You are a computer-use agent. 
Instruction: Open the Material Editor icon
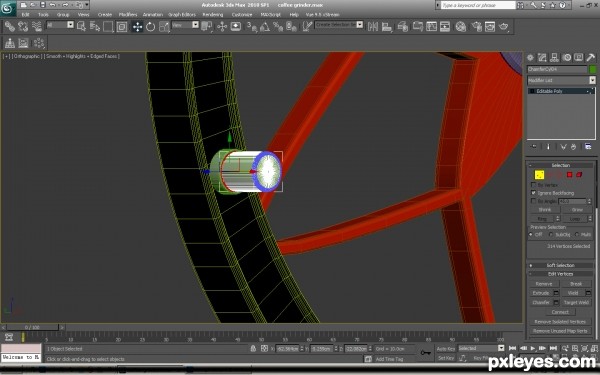pos(461,26)
